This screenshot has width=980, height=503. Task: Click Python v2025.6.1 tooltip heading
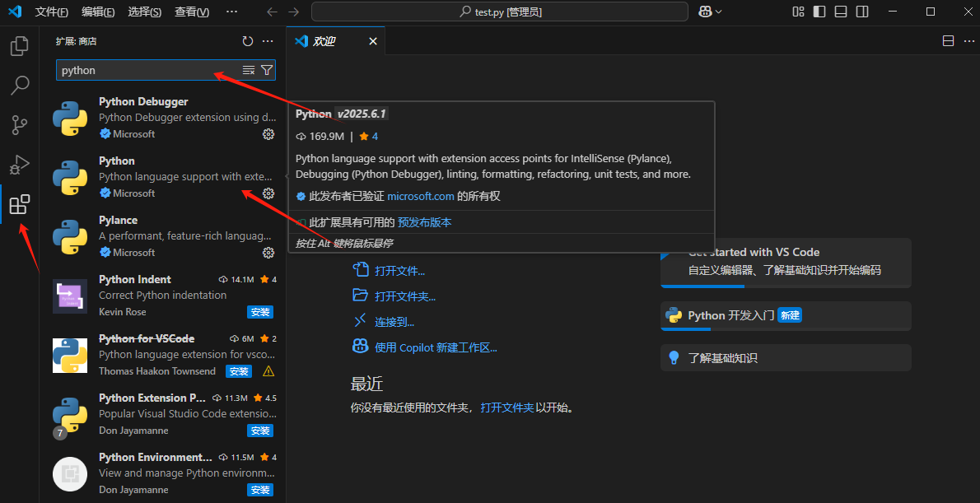tap(342, 114)
